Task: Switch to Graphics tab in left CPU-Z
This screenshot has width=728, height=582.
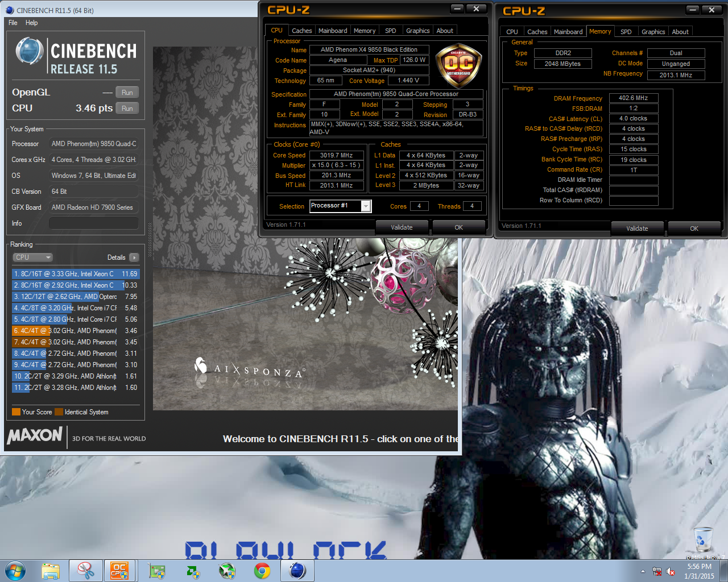Action: tap(418, 31)
